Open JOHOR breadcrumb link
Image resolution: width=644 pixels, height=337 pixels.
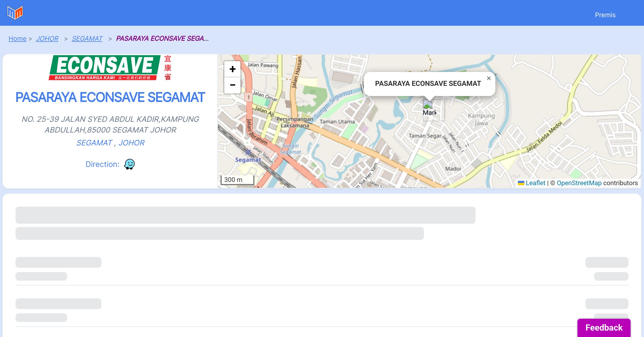point(47,39)
